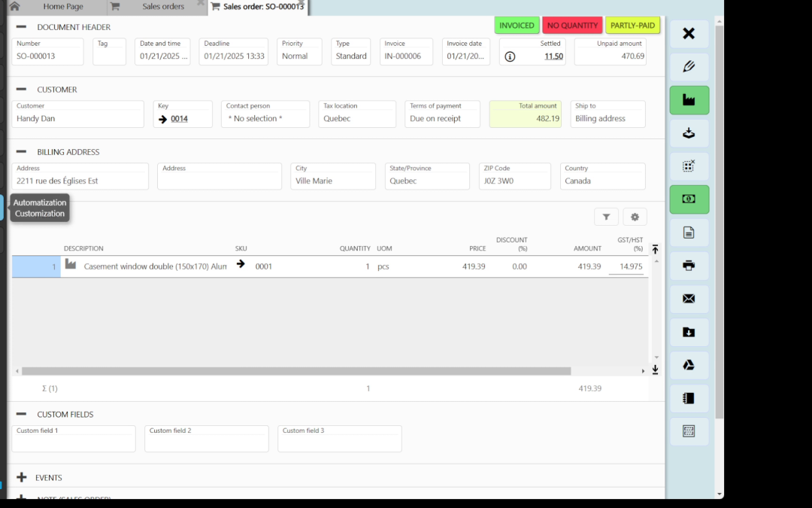Open the Tax location Quebec dropdown
This screenshot has width=812, height=508.
point(357,114)
